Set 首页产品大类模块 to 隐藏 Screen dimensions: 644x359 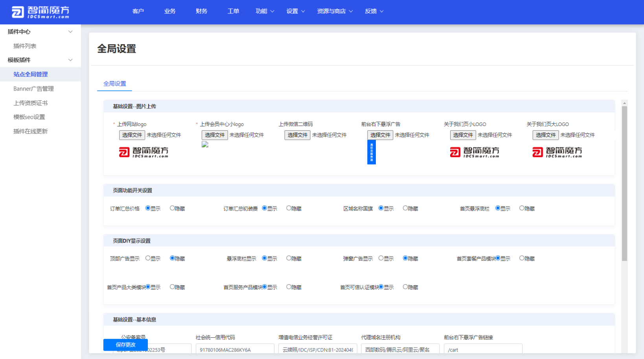[x=172, y=287]
